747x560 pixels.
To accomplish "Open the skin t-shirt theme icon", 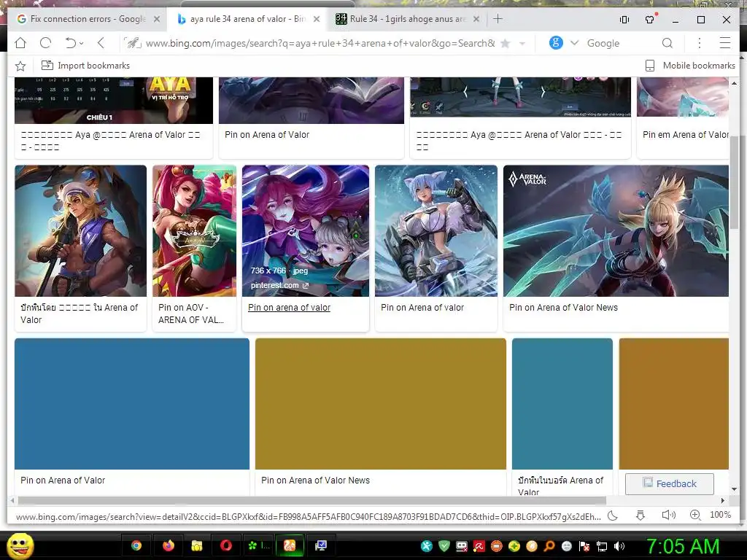I will (x=650, y=19).
